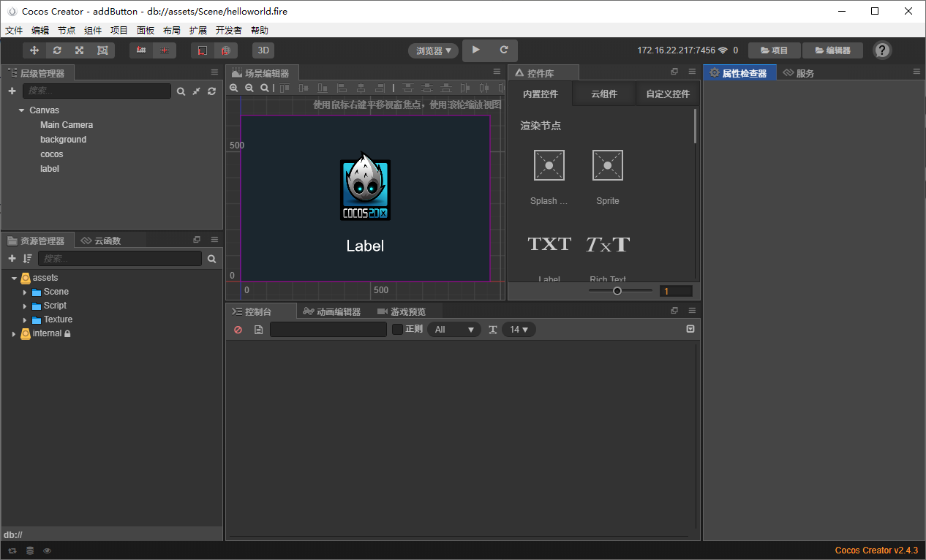Click the magnifier icon in 层级管理器
Image resolution: width=926 pixels, height=560 pixels.
click(181, 91)
